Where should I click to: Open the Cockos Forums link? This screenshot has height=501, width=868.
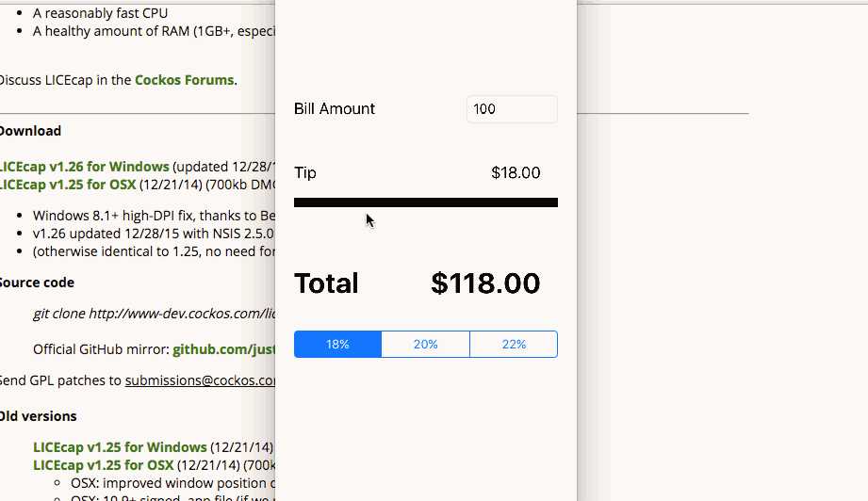[184, 80]
